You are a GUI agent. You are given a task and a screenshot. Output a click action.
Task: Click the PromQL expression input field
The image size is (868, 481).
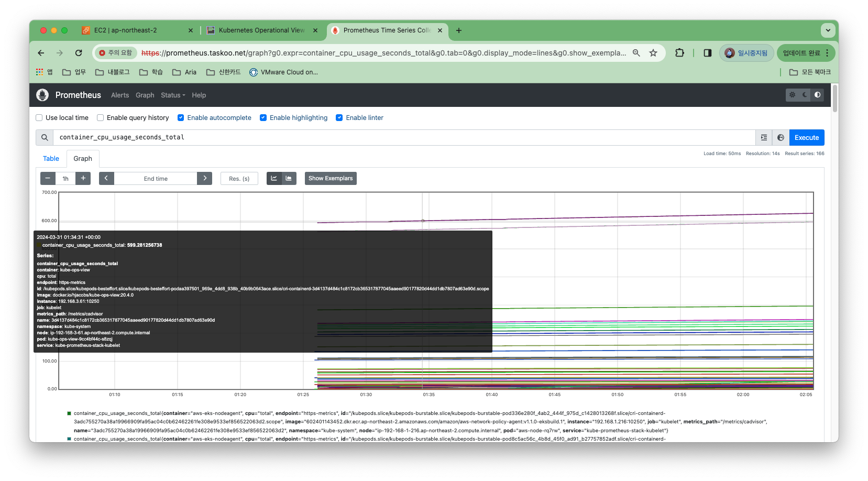pos(404,137)
